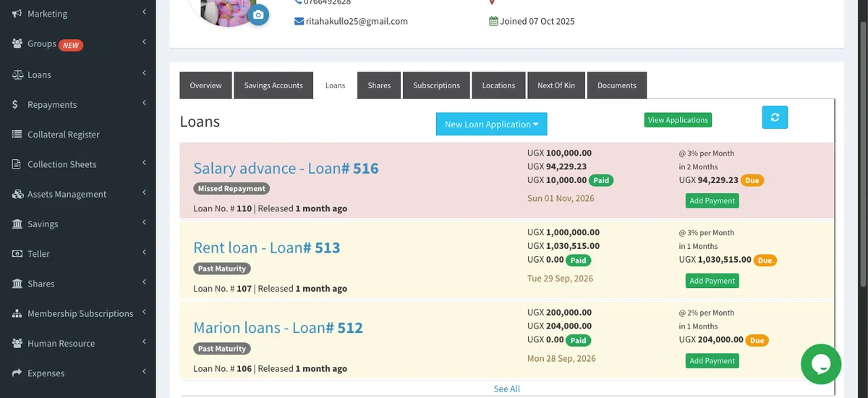The height and width of the screenshot is (398, 868).
Task: Select the Loans tab
Action: [335, 85]
